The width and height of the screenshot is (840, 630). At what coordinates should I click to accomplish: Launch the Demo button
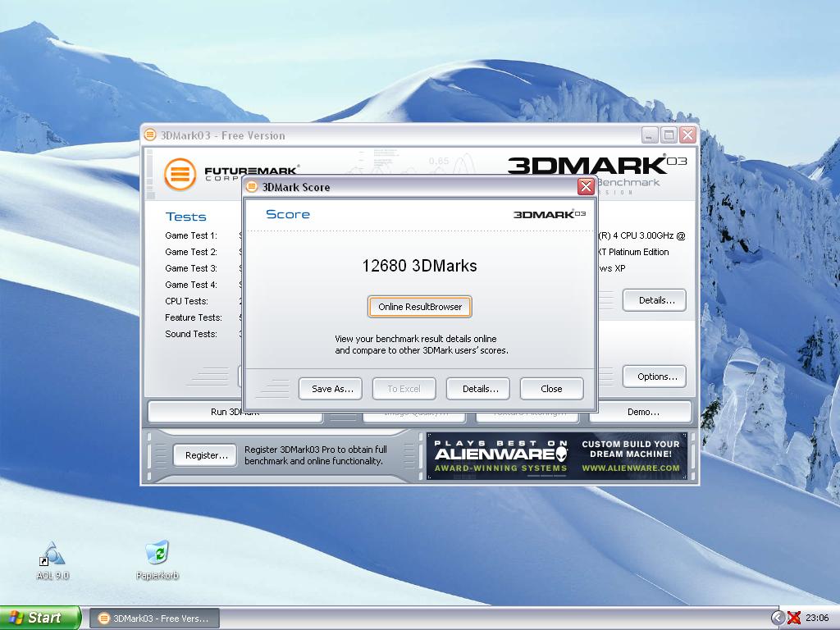click(x=642, y=413)
